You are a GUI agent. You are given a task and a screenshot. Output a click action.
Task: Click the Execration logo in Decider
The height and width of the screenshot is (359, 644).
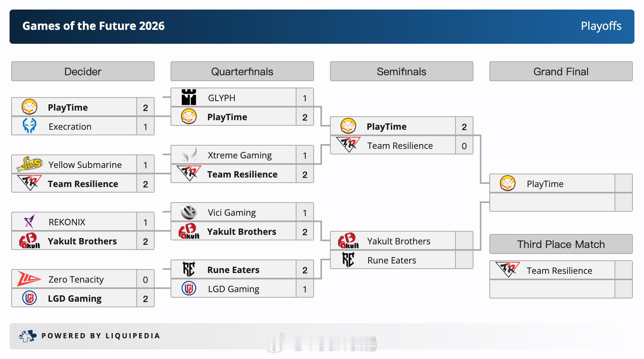(x=29, y=126)
